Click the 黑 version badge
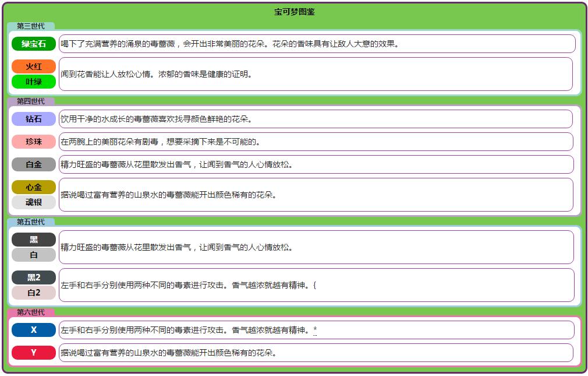This screenshot has width=588, height=376. (34, 240)
